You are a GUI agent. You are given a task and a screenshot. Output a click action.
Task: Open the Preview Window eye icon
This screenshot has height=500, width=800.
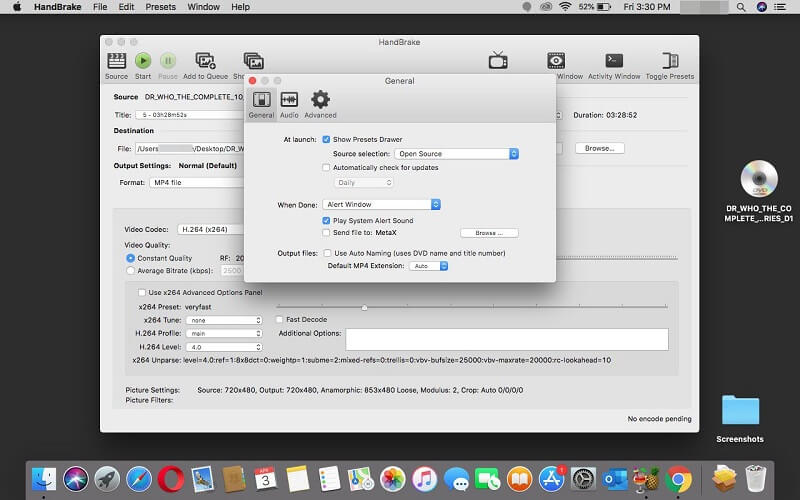coord(556,61)
